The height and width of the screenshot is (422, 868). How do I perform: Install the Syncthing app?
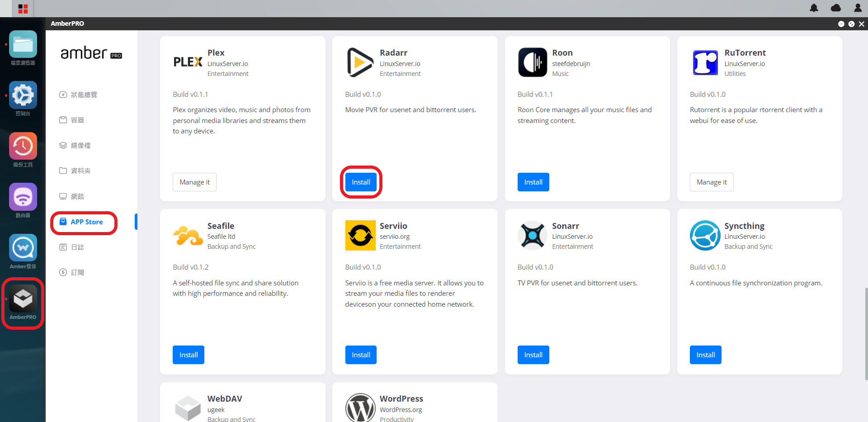click(x=706, y=355)
